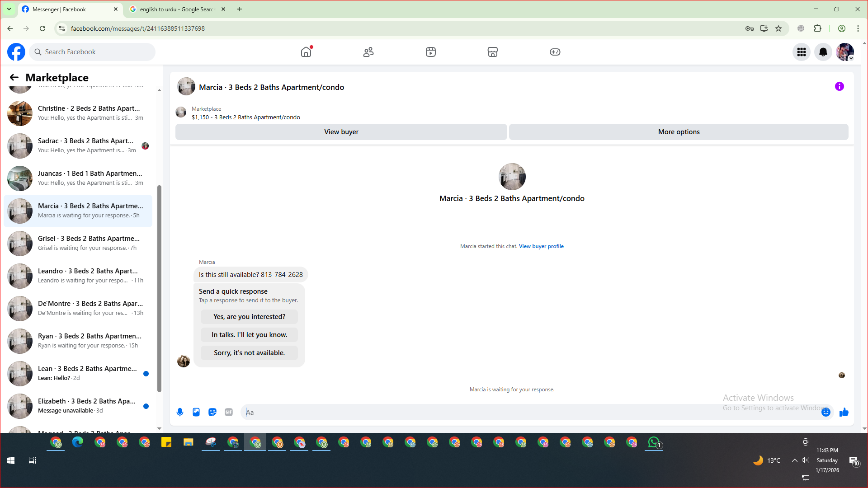Attach a photo using image icon
The width and height of the screenshot is (868, 488).
click(196, 412)
